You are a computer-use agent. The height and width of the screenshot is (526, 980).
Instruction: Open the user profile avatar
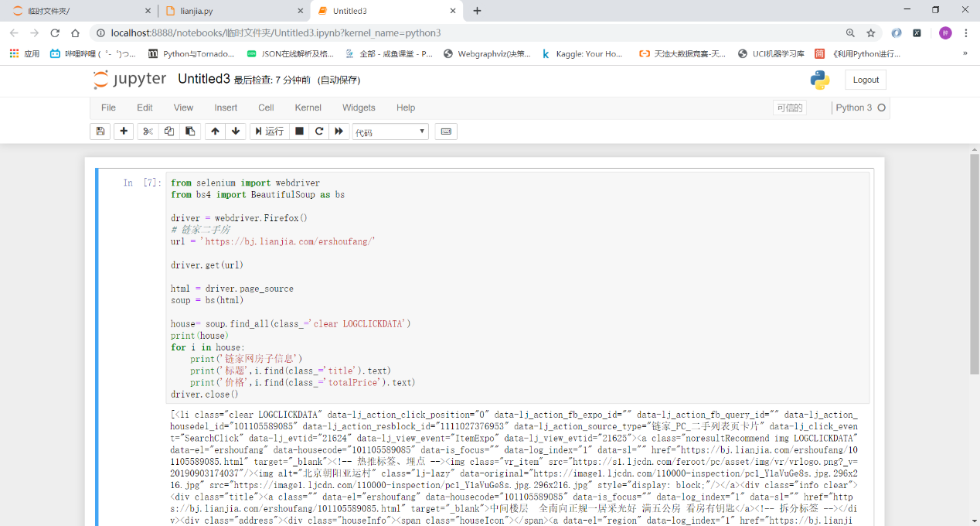[x=945, y=33]
